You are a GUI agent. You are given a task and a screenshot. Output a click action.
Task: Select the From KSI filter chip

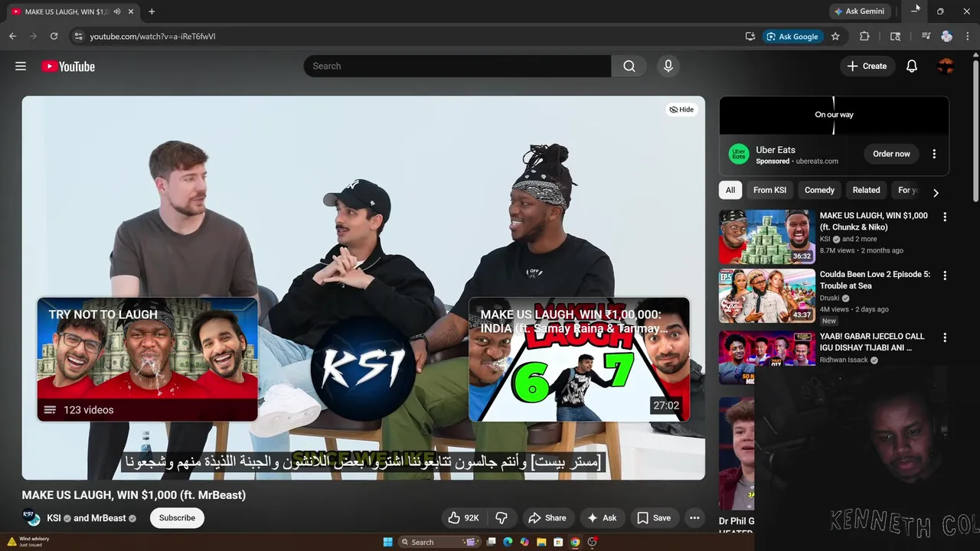(x=769, y=190)
